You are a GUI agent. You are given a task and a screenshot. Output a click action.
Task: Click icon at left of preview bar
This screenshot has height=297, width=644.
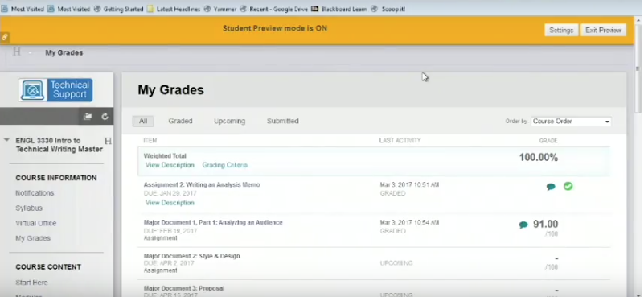[5, 37]
